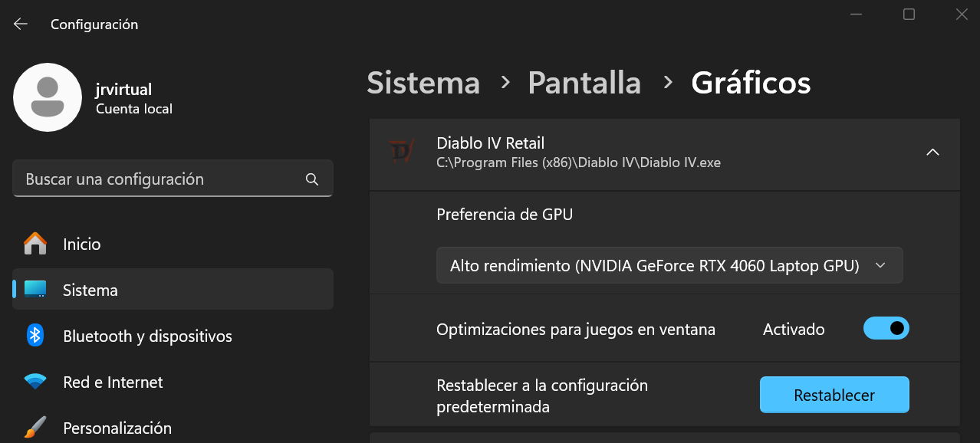Click the Buscar una configuración field
This screenshot has width=980, height=443.
[161, 179]
